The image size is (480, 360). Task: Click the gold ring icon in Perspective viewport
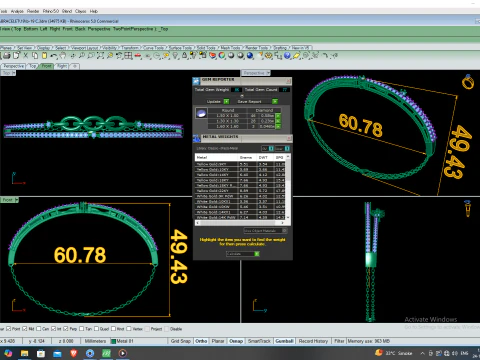click(x=468, y=82)
